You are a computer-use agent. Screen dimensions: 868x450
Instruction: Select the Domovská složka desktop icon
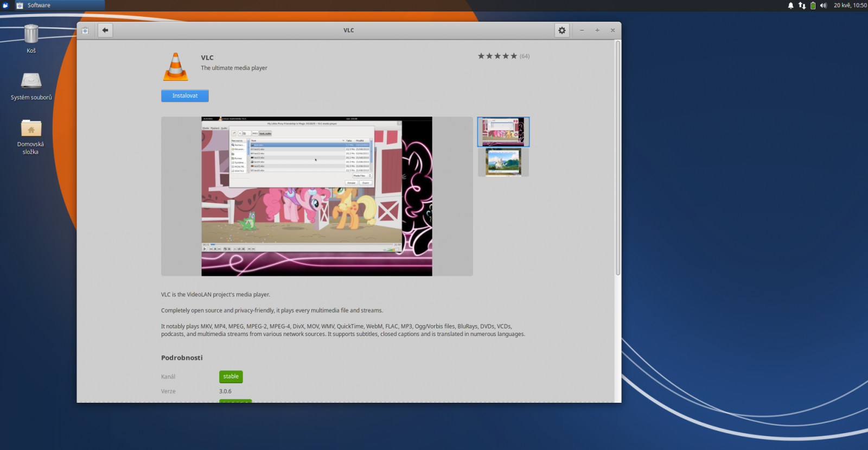[31, 137]
